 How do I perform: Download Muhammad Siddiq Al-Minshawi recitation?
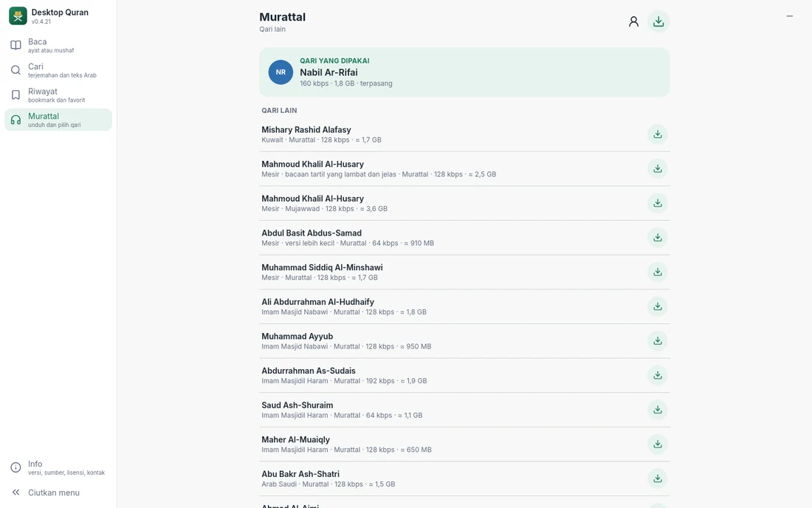(x=657, y=272)
